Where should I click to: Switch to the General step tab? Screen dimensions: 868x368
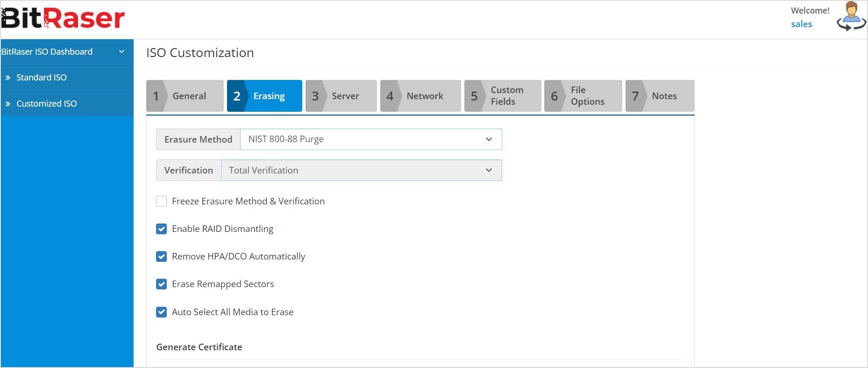[185, 96]
